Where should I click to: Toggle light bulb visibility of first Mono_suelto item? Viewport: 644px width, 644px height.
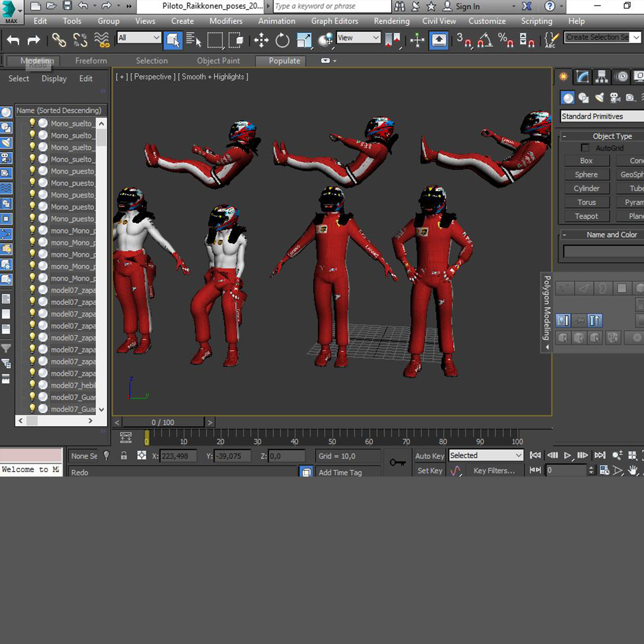point(32,123)
